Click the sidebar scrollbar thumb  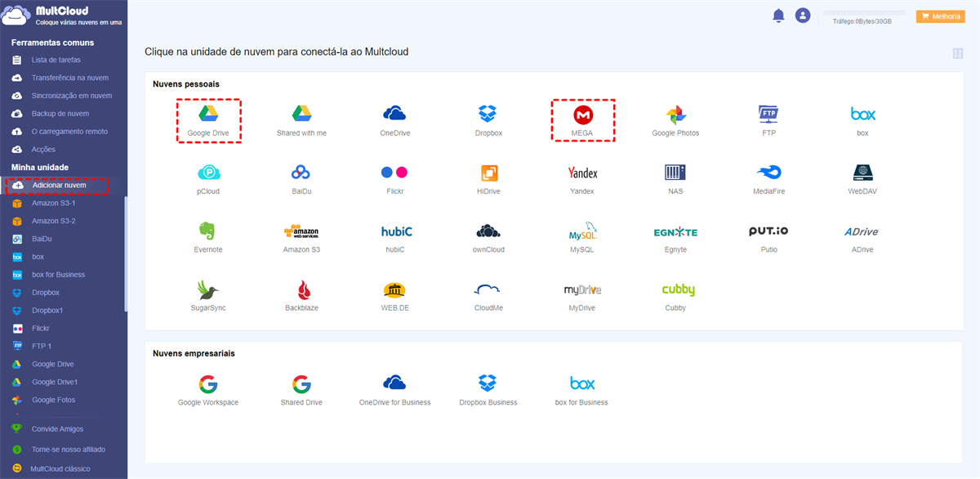pos(125,254)
